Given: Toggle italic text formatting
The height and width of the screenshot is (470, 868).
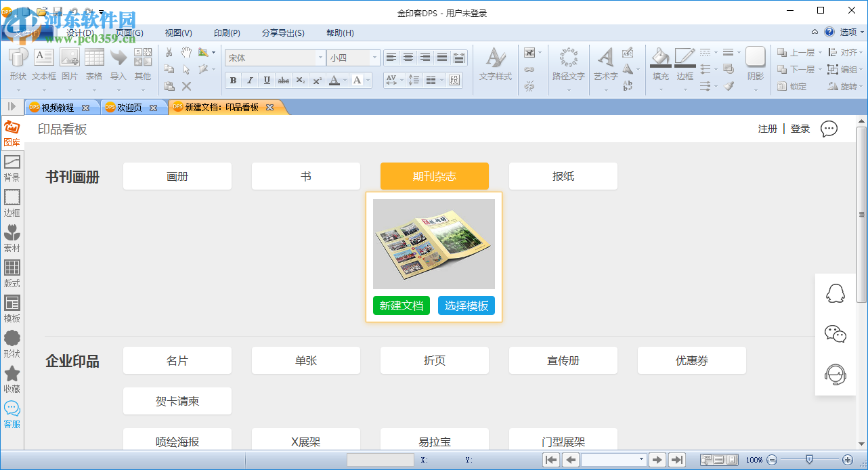Looking at the screenshot, I should (x=250, y=80).
